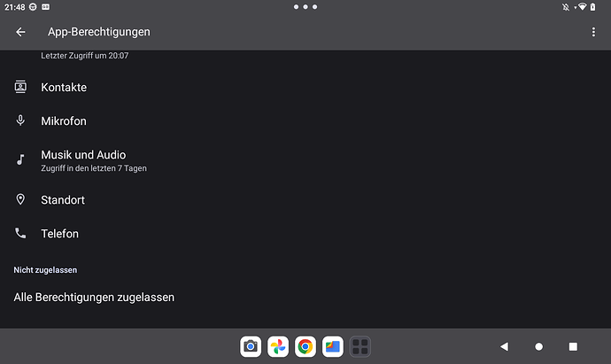The height and width of the screenshot is (364, 611).
Task: Click the keyboard status bar icon
Action: tap(45, 6)
